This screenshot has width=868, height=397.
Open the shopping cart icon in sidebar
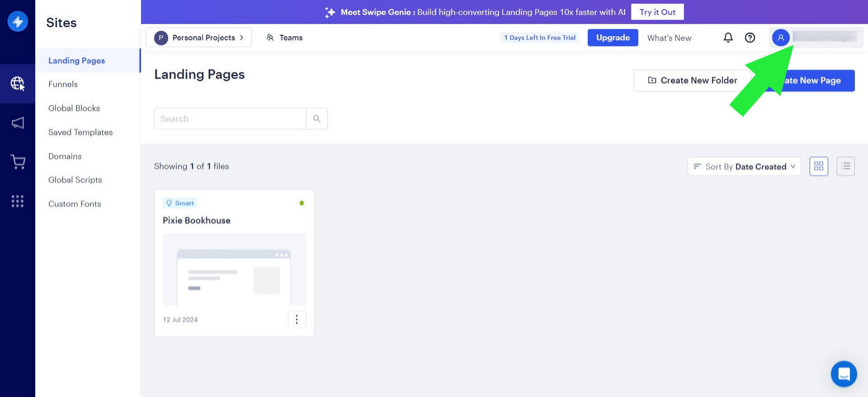click(x=18, y=162)
